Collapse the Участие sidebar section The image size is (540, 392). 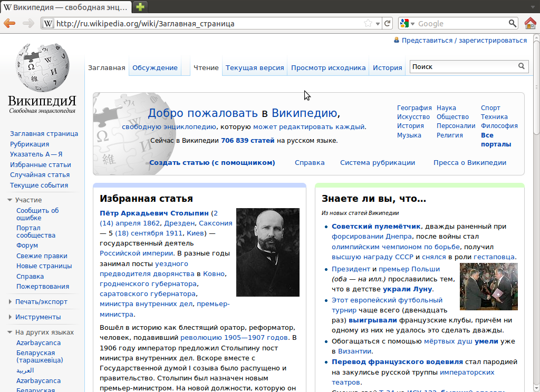point(9,200)
